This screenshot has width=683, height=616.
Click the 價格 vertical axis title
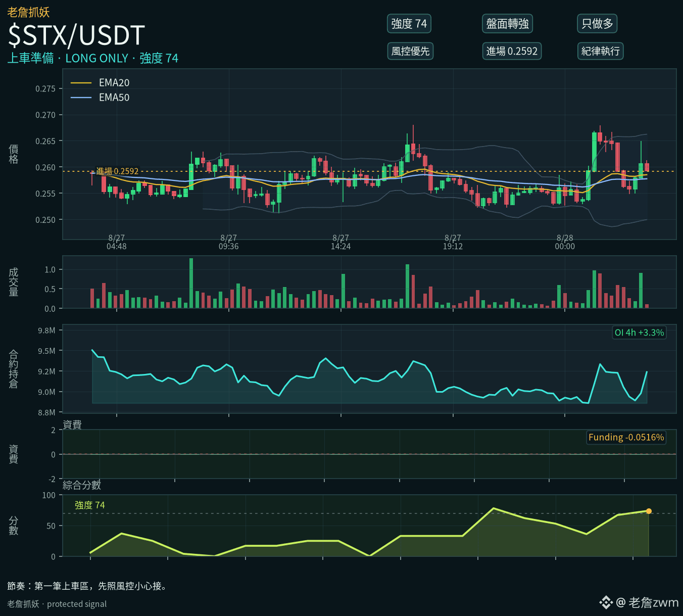tap(14, 154)
